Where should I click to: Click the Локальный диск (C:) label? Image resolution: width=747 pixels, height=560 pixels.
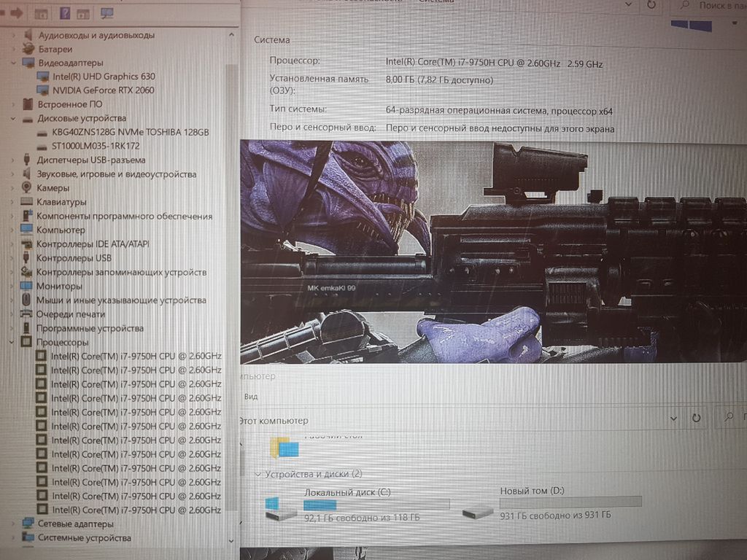coord(348,492)
